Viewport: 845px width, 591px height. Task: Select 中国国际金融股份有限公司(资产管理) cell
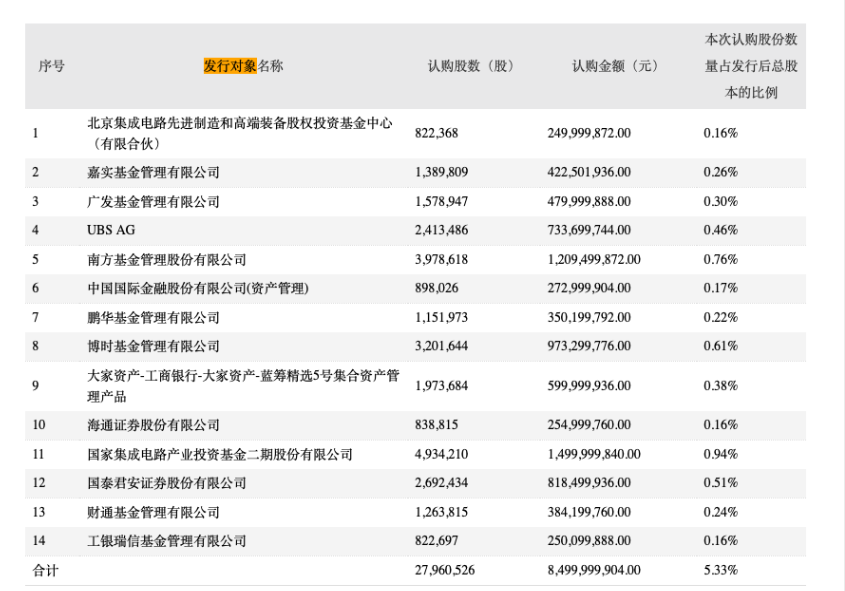tap(198, 288)
